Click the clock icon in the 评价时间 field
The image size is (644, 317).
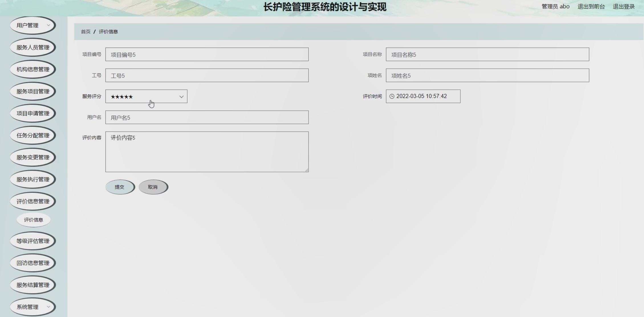point(392,96)
